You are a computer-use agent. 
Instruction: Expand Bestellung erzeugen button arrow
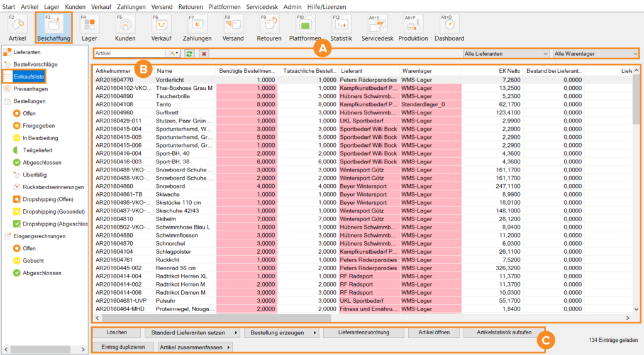coord(314,332)
